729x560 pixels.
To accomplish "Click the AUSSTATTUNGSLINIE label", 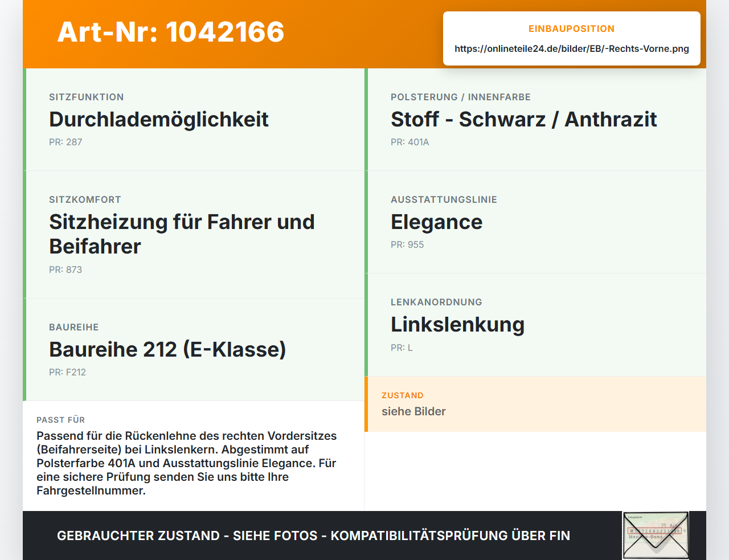I will pyautogui.click(x=444, y=199).
